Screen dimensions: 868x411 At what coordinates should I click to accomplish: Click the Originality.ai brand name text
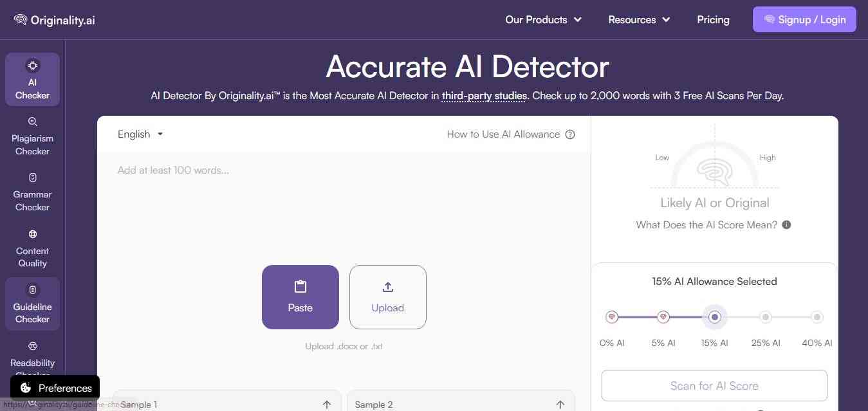point(63,20)
